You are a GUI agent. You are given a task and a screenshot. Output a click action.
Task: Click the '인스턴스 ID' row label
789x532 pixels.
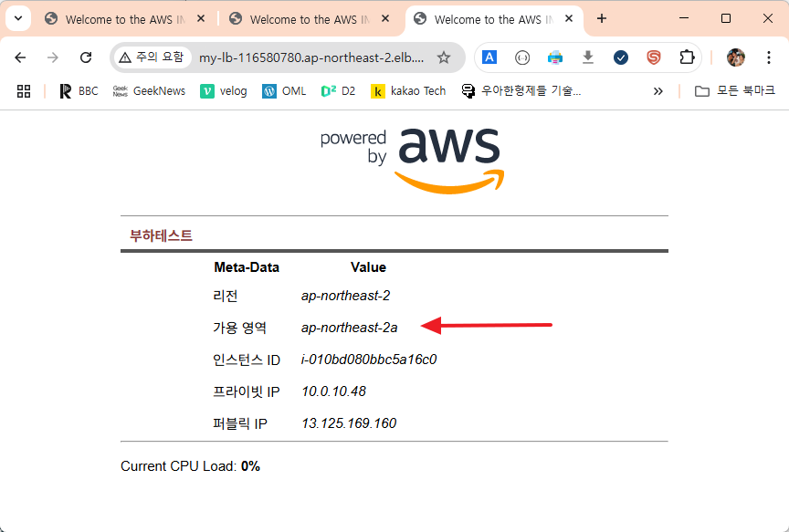[x=247, y=360]
